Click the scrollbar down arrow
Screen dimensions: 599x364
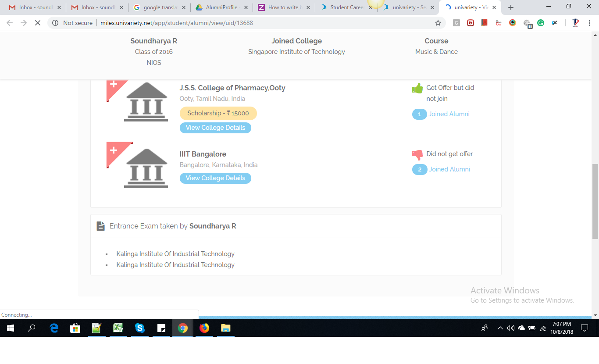(595, 315)
